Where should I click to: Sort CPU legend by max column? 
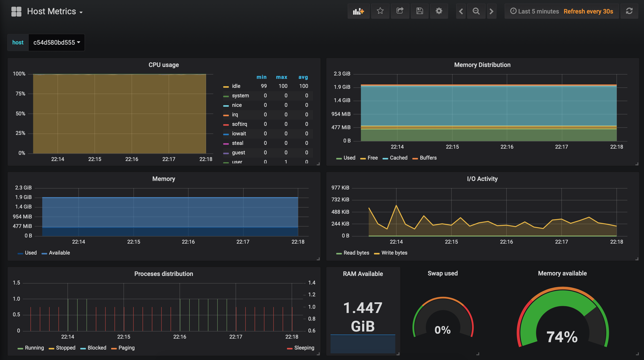coord(281,77)
